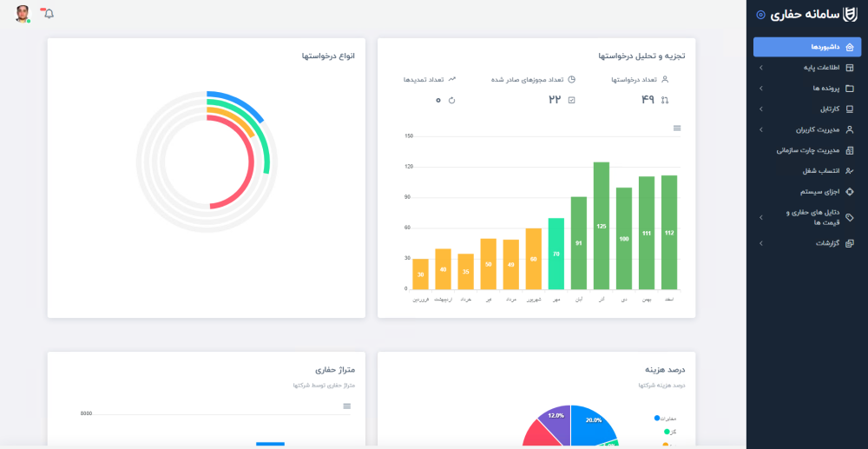The image size is (868, 449).
Task: Click the tag icon for دتایل های حفاری
Action: pyautogui.click(x=850, y=217)
